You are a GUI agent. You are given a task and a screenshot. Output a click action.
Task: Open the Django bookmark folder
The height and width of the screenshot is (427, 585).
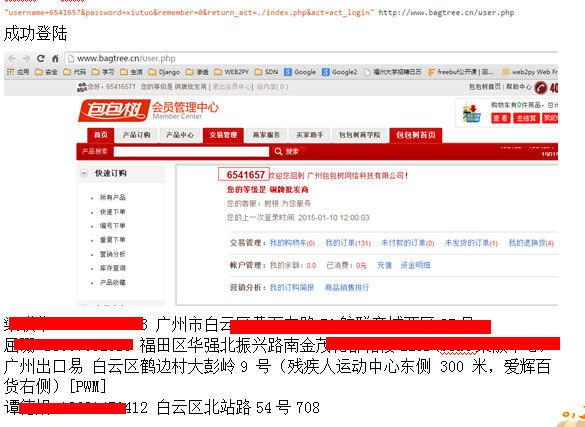(x=164, y=72)
